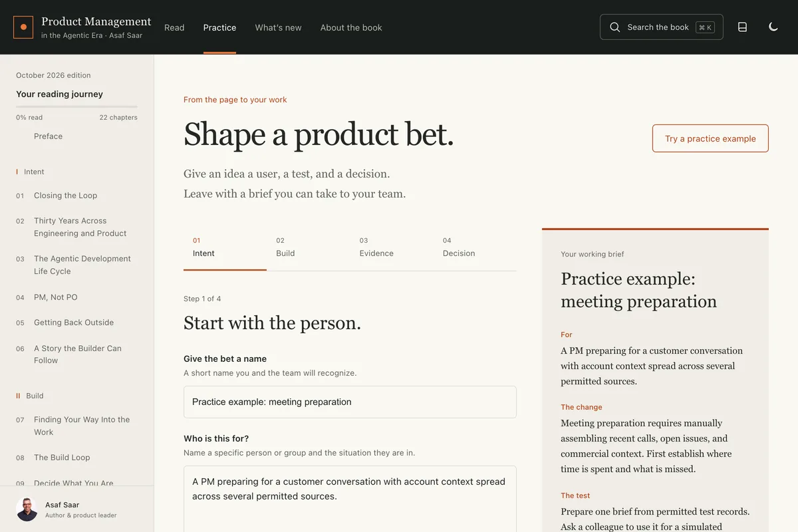This screenshot has width=798, height=532.
Task: Click the orange book logo icon
Action: tap(23, 27)
